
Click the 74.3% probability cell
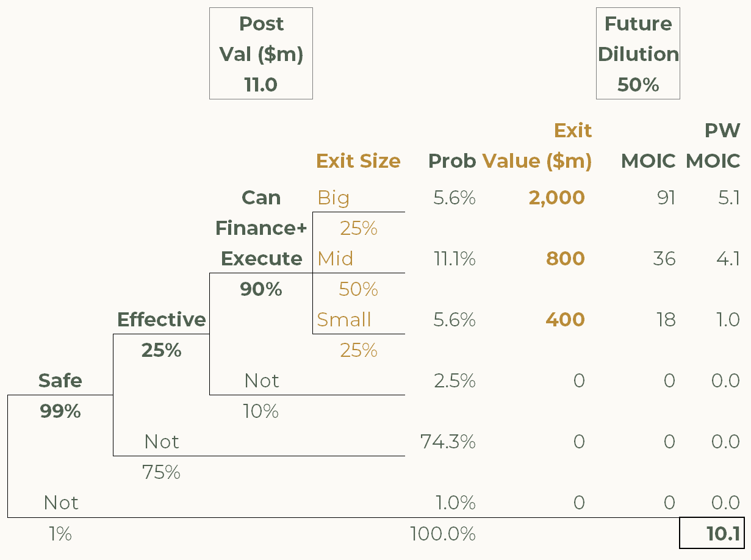pos(448,442)
